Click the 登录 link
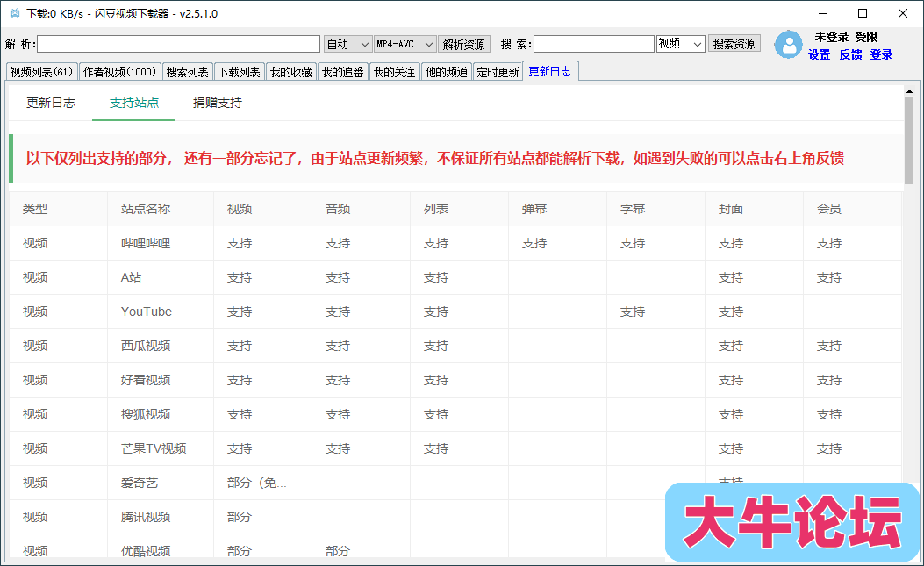 pos(882,54)
